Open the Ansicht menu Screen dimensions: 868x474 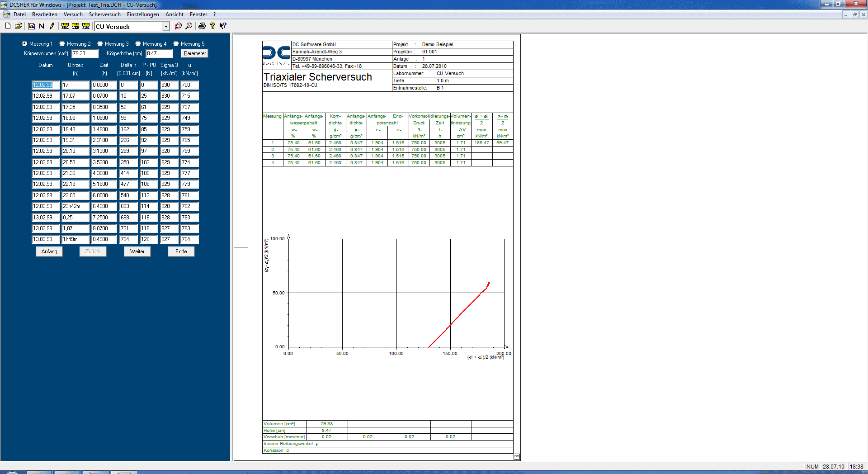click(175, 14)
